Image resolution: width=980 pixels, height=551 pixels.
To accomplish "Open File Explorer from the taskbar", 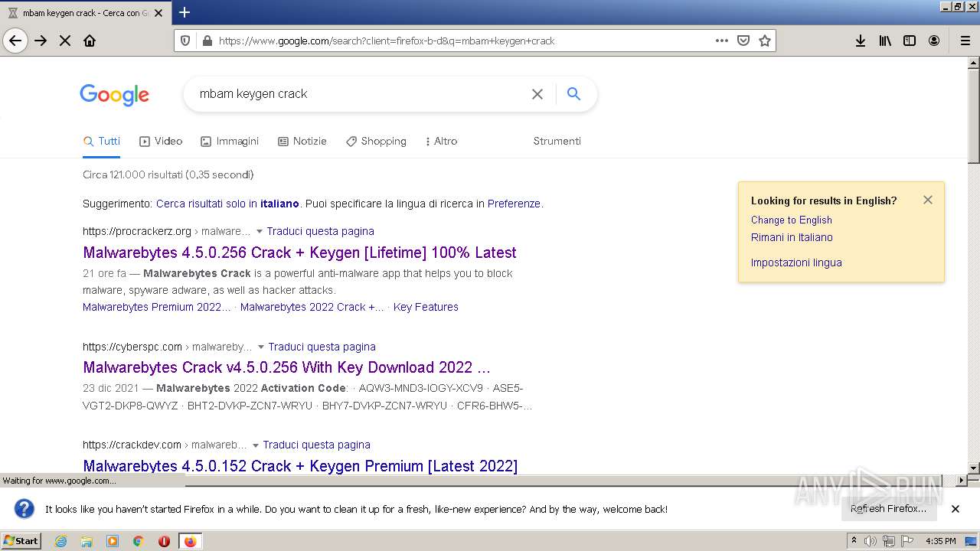I will click(87, 541).
